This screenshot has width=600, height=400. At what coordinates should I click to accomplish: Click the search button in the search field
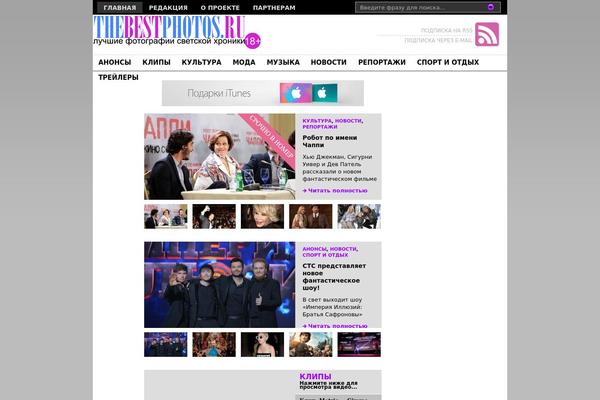point(491,7)
